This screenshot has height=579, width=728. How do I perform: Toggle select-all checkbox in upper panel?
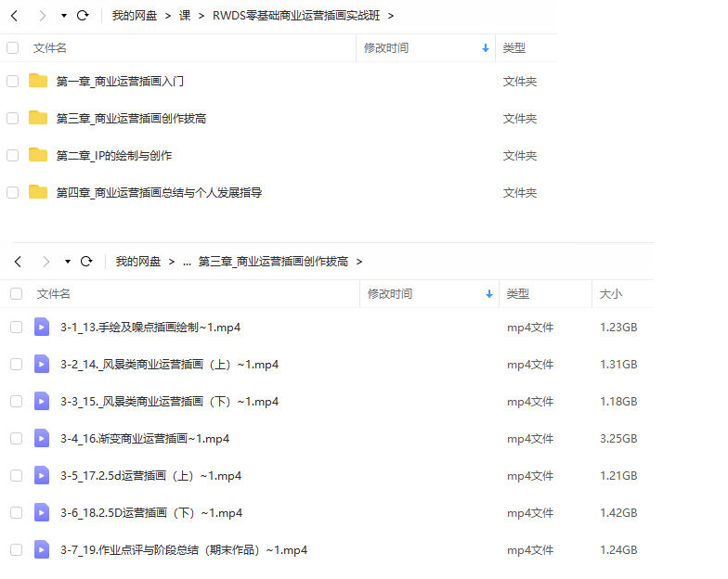[x=13, y=48]
